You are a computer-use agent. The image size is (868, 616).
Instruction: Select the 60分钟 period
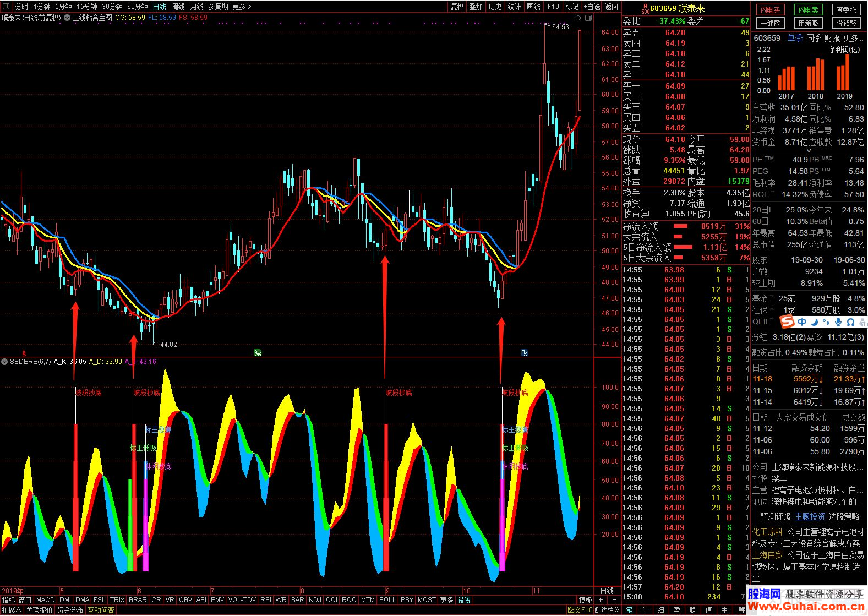(x=138, y=7)
